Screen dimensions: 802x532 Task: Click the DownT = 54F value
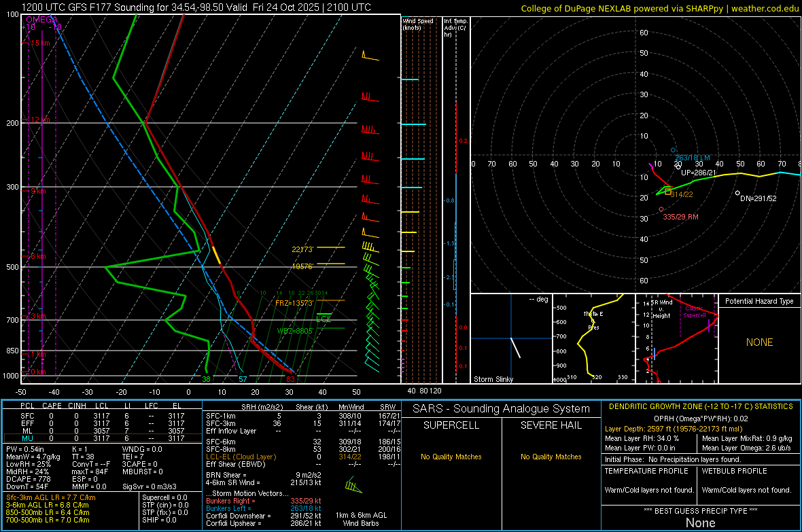click(27, 486)
